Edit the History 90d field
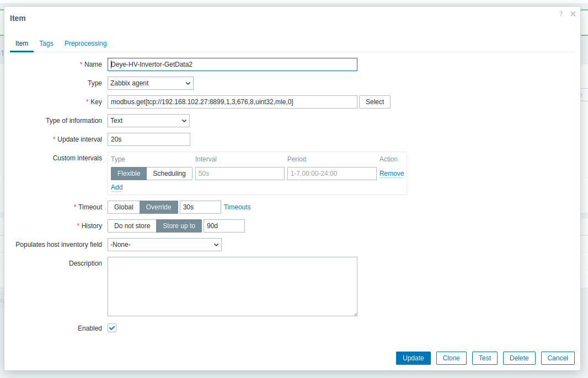 (x=224, y=226)
